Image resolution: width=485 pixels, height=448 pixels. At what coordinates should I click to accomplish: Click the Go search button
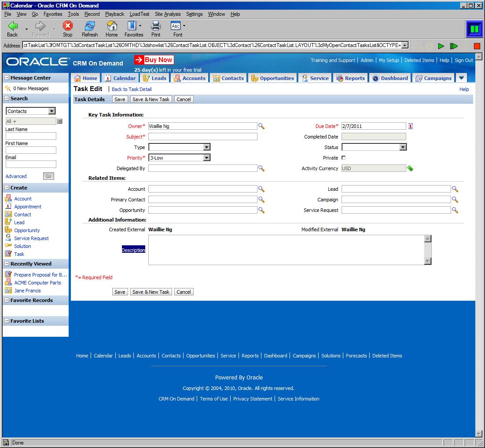pos(48,176)
